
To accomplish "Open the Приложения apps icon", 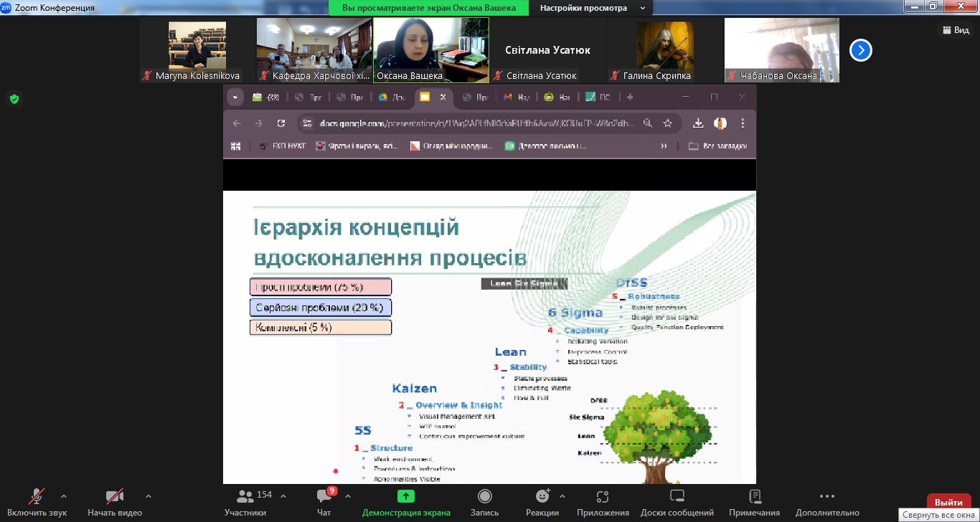I will coord(602,496).
